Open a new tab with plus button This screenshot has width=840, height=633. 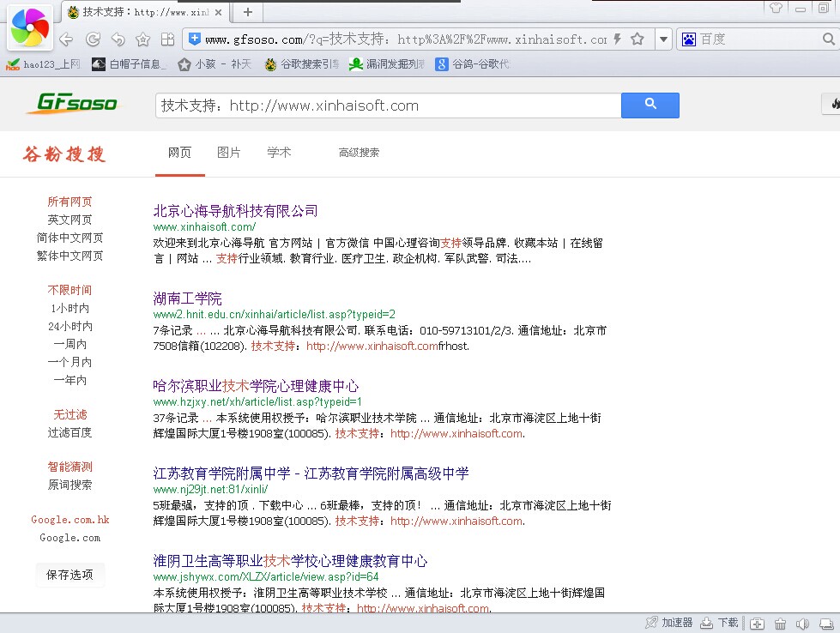click(247, 12)
